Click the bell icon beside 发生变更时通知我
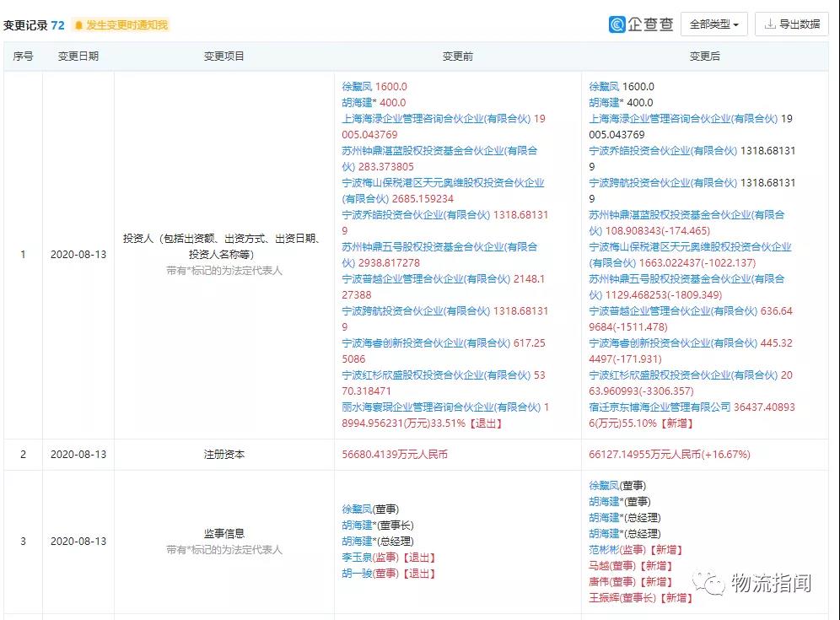 coord(79,25)
